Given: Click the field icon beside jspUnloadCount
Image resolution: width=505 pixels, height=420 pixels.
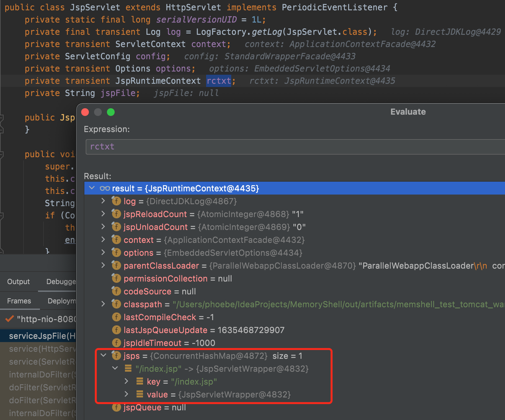Looking at the screenshot, I should [x=116, y=227].
